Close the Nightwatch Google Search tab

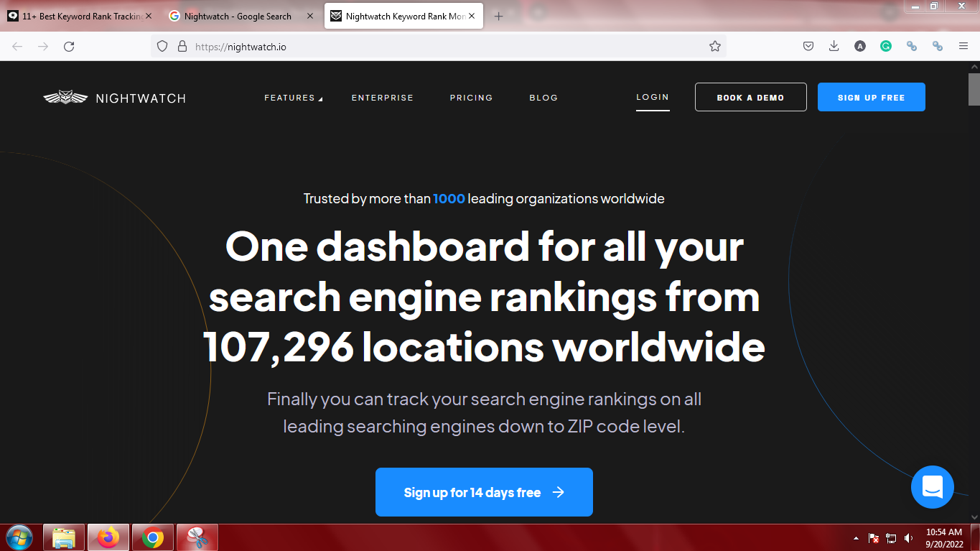pyautogui.click(x=310, y=16)
